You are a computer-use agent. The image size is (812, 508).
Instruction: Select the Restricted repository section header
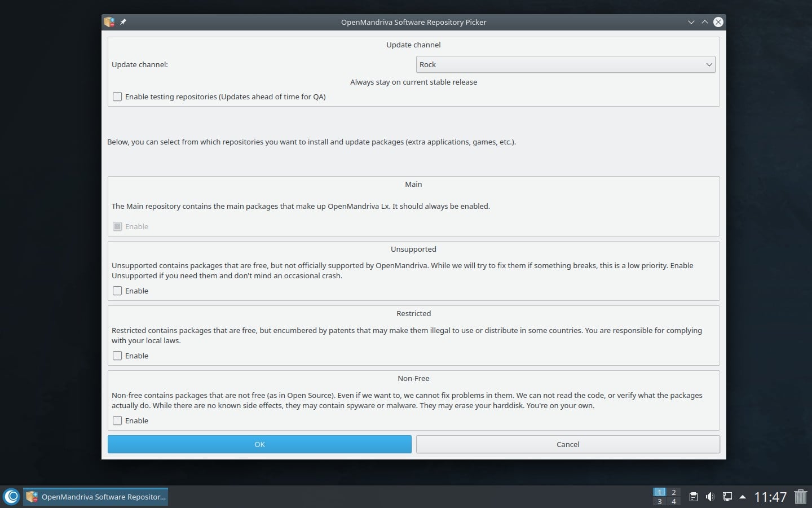pos(413,313)
